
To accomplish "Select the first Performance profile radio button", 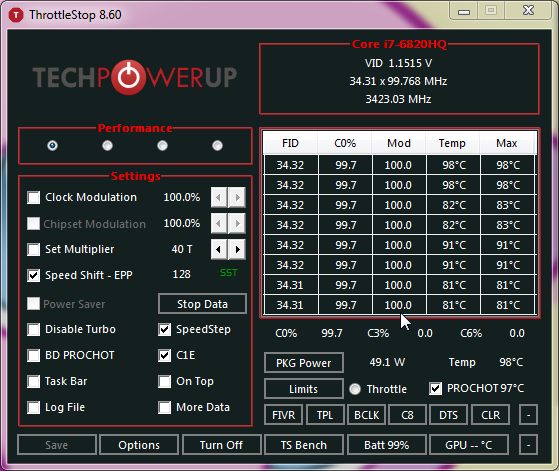I will [52, 145].
